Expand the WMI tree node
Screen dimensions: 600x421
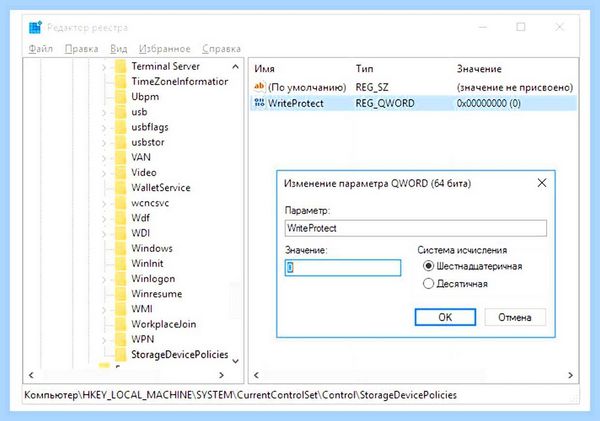pos(104,310)
